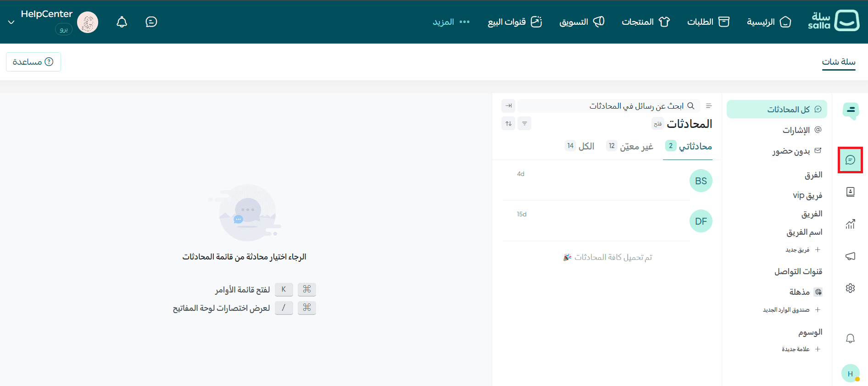Open the مذهلة channel inbox

806,292
